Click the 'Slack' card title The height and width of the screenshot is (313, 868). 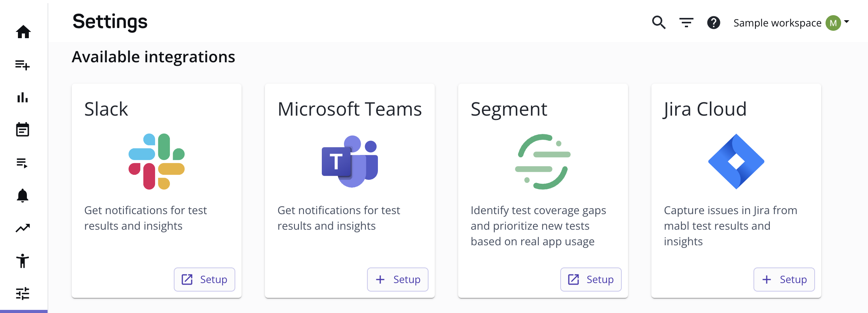[x=106, y=109]
